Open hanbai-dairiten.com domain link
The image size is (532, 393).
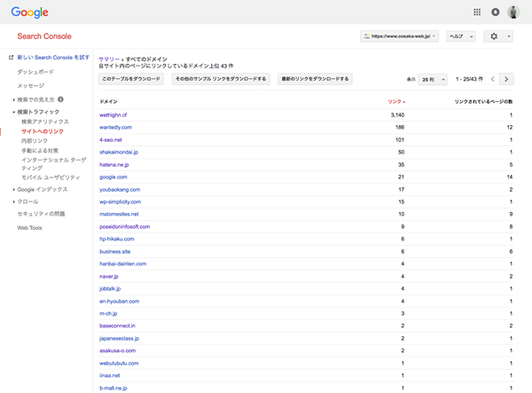123,263
